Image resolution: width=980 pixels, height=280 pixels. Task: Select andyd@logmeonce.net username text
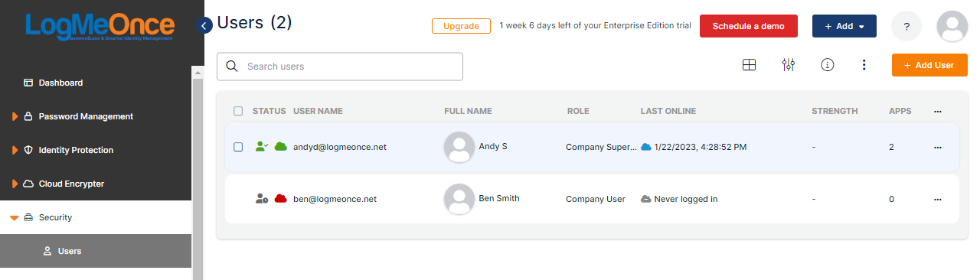(340, 146)
